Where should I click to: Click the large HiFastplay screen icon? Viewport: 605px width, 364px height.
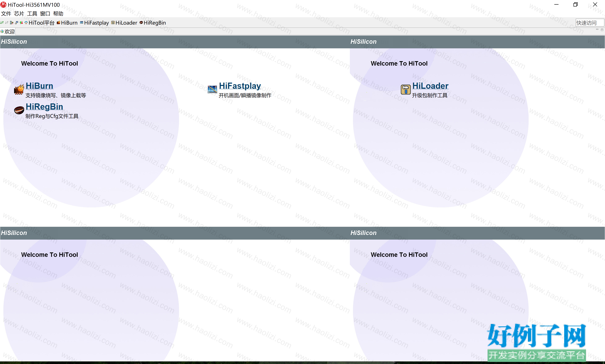[212, 89]
